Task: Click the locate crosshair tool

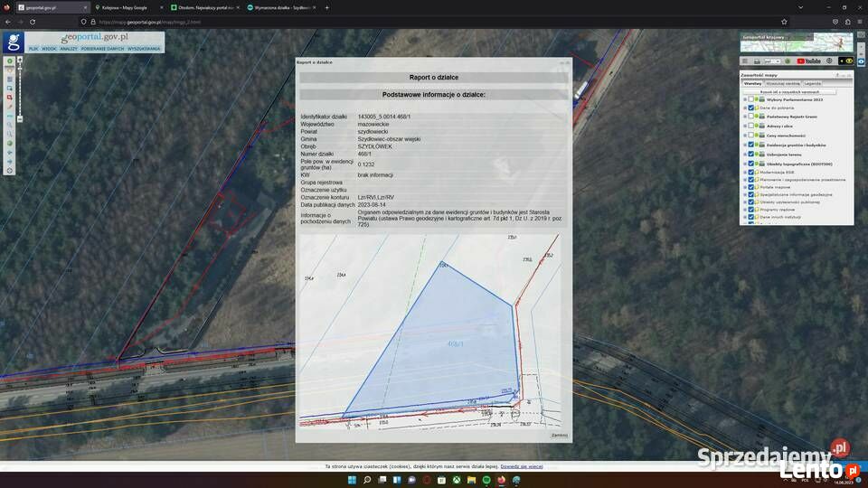Action: [9, 171]
